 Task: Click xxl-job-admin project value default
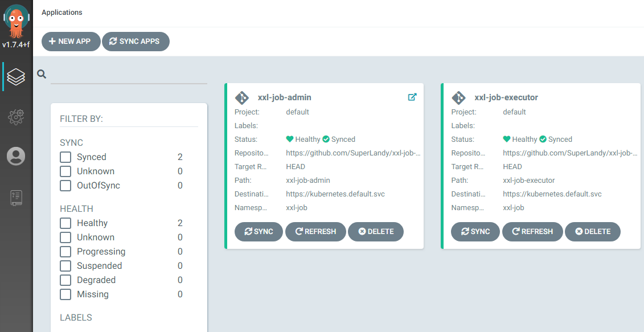click(x=297, y=112)
